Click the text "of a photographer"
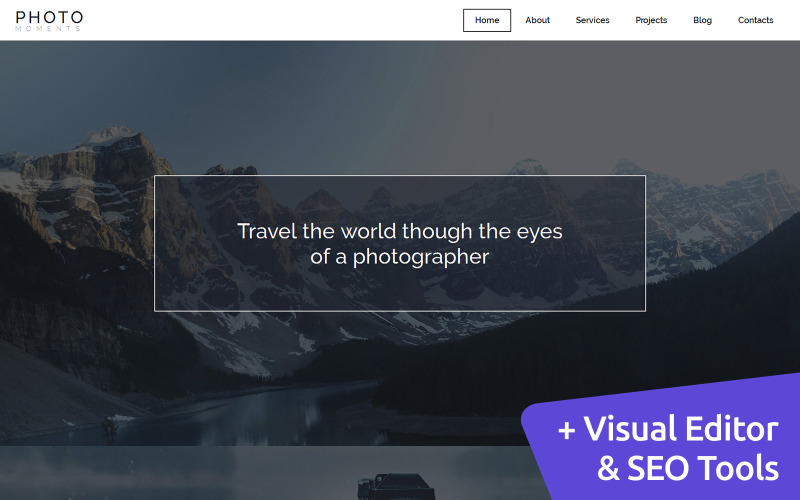The width and height of the screenshot is (800, 500). click(399, 257)
